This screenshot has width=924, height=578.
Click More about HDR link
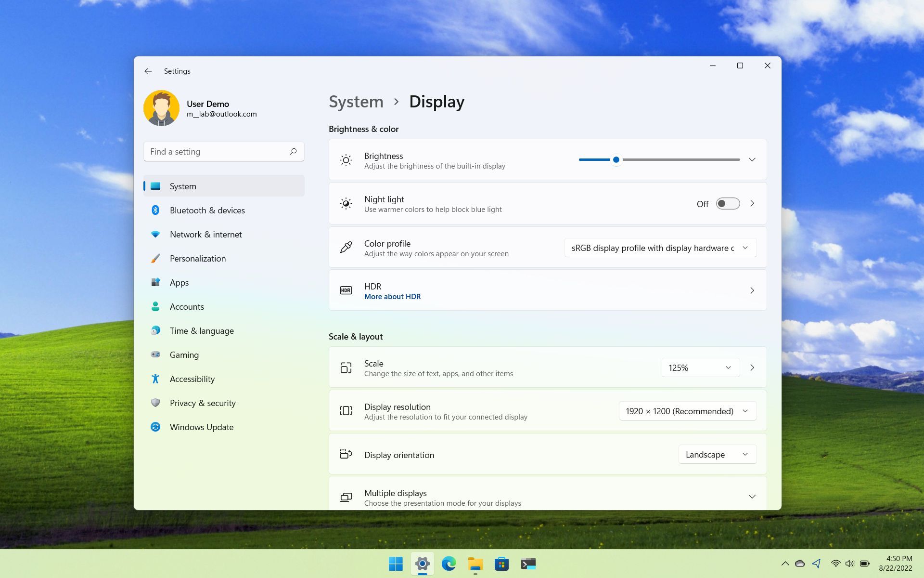click(x=393, y=296)
